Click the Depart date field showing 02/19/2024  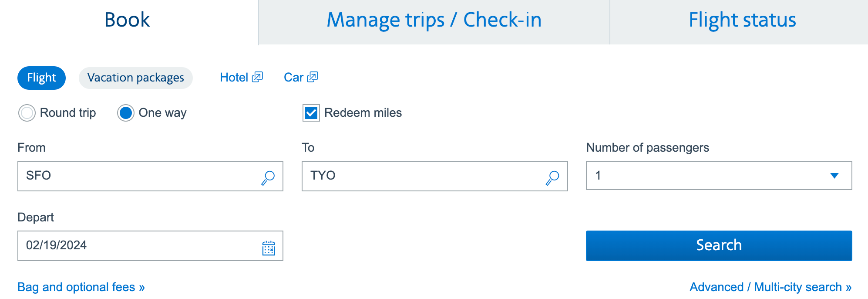coord(131,245)
